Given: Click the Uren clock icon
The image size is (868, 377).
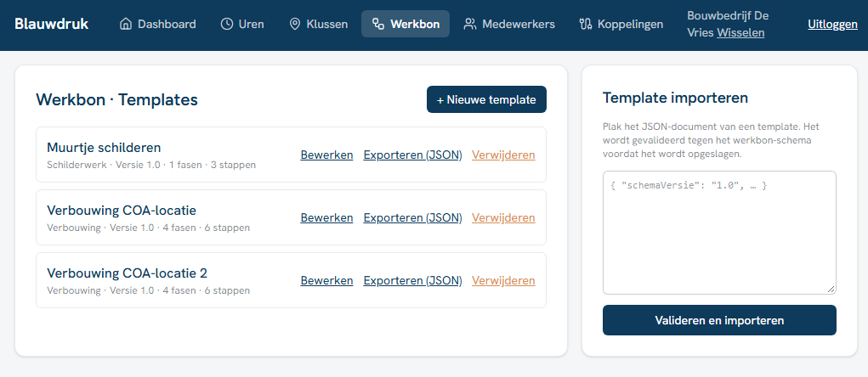Looking at the screenshot, I should (x=226, y=24).
